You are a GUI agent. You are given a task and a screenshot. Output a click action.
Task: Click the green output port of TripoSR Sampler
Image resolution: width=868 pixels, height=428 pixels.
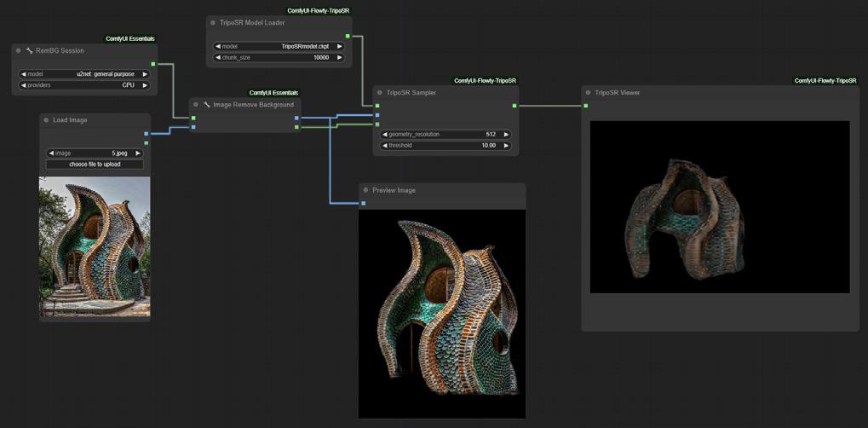tap(514, 106)
